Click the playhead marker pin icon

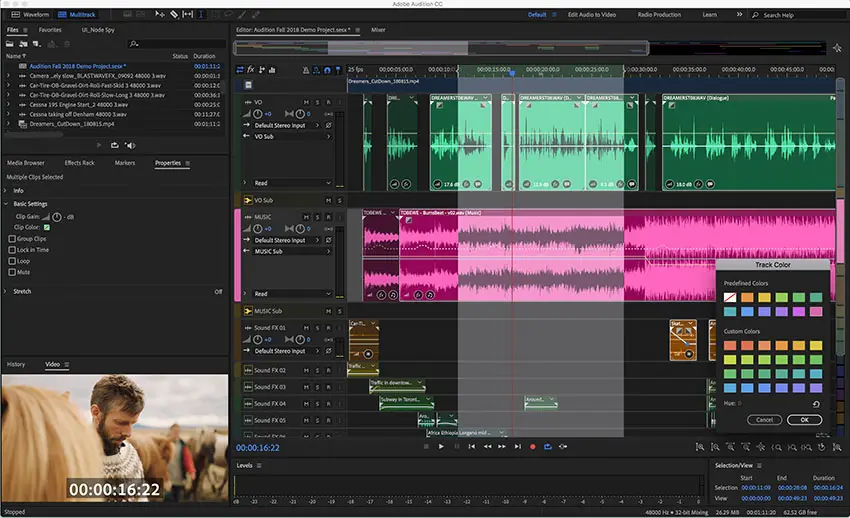(x=338, y=70)
